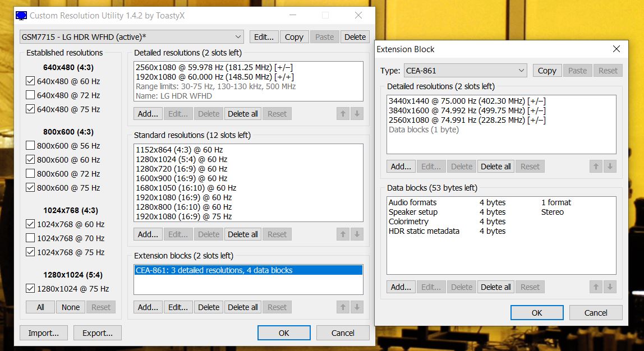Click the Custom Resolution Utility title bar icon

coord(21,16)
